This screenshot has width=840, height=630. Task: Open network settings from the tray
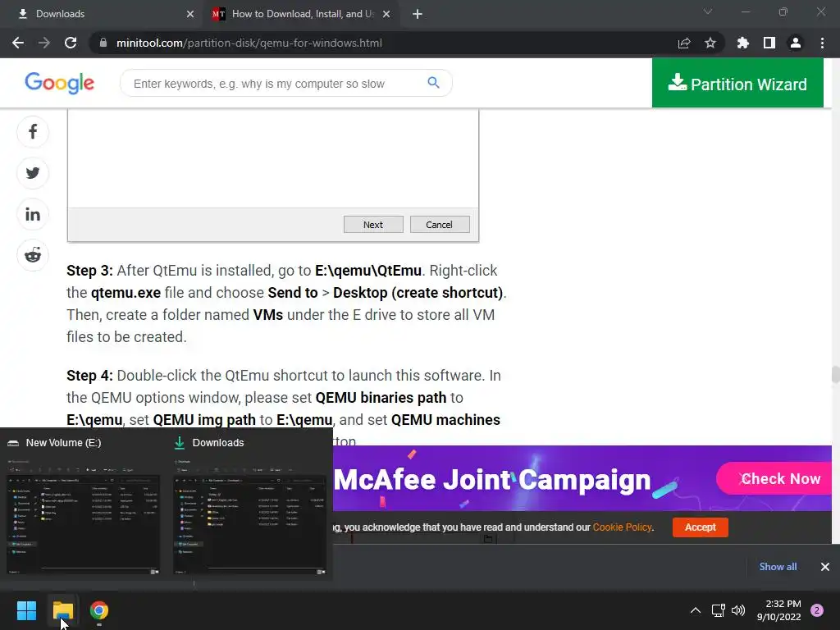718,610
